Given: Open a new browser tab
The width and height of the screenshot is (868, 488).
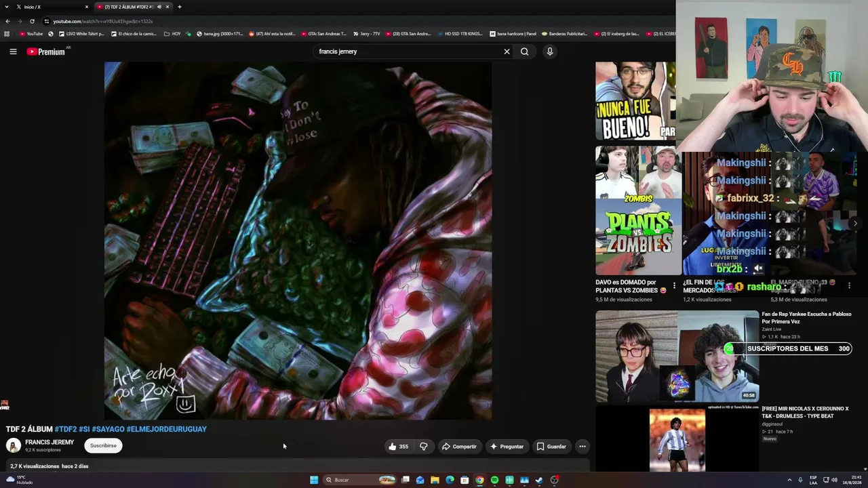Looking at the screenshot, I should [x=179, y=7].
